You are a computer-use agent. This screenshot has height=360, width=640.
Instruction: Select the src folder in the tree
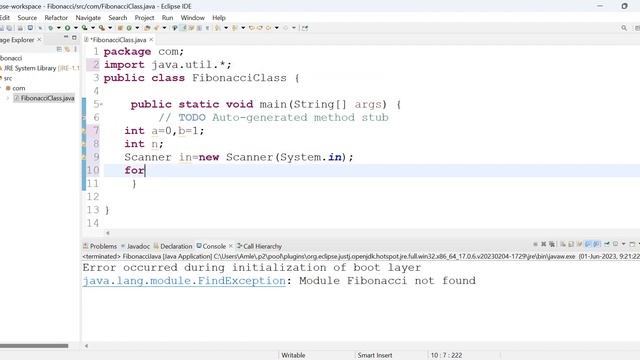coord(8,78)
